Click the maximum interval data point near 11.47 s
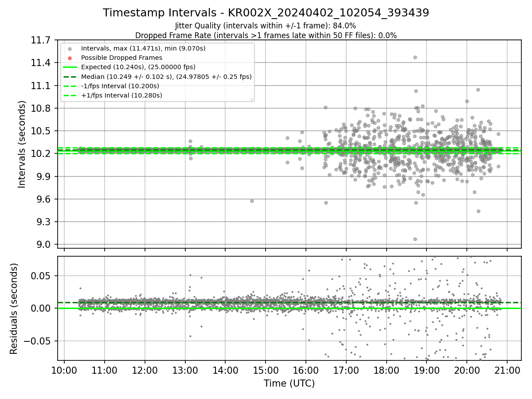This screenshot has height=399, width=532. 415,57
